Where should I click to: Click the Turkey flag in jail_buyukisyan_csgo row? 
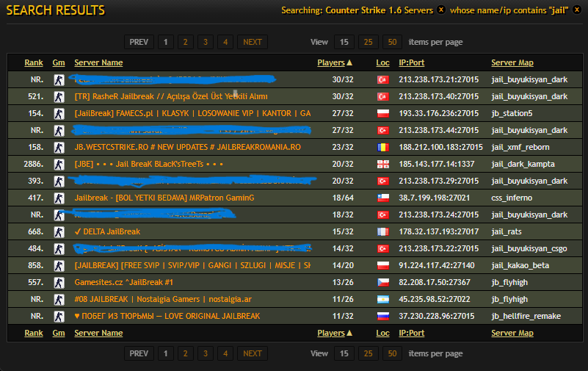pos(383,249)
